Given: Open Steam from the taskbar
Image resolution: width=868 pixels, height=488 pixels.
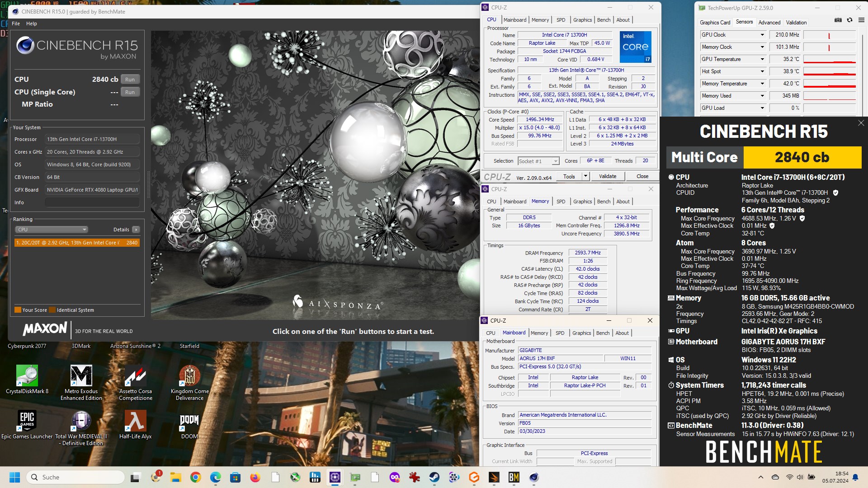Looking at the screenshot, I should tap(434, 477).
